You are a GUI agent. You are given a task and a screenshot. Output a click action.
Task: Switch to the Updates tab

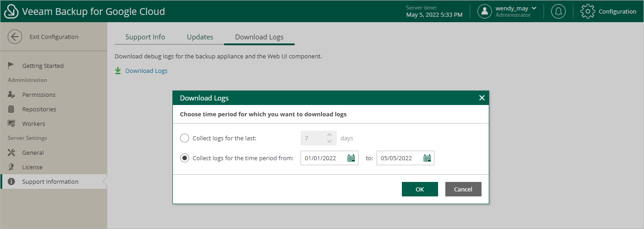(x=200, y=37)
